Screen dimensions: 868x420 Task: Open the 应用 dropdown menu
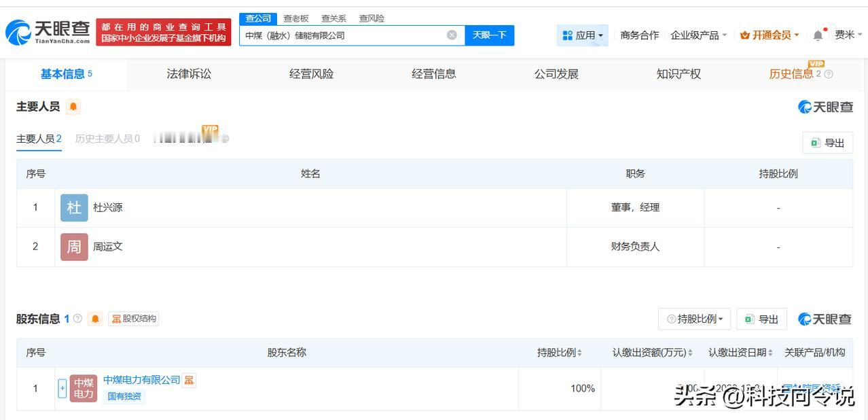582,35
